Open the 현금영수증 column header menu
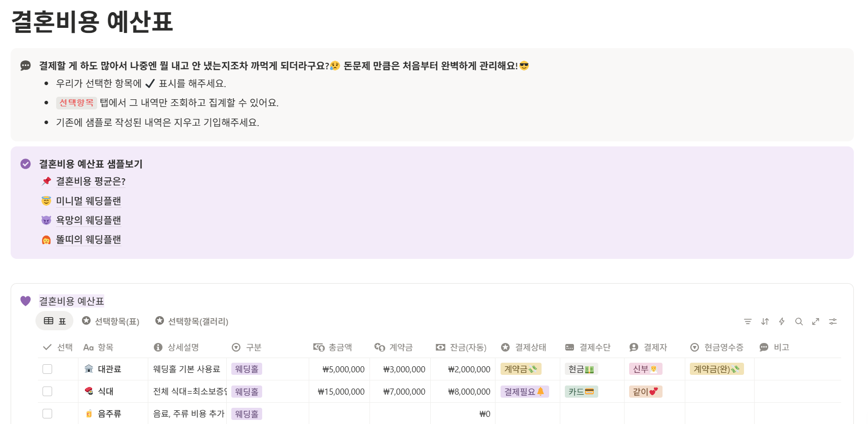The image size is (868, 424). tap(719, 347)
